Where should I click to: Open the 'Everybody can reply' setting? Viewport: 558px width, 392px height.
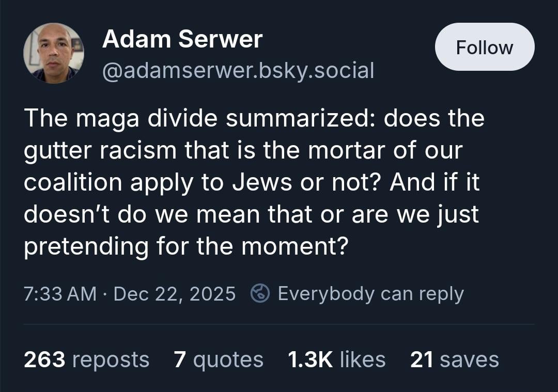point(370,293)
